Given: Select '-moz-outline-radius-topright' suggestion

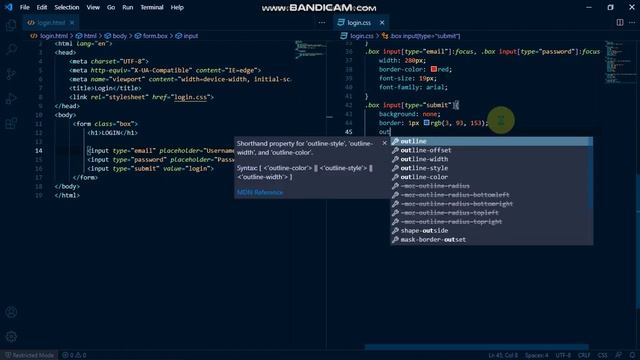Looking at the screenshot, I should [491, 222].
